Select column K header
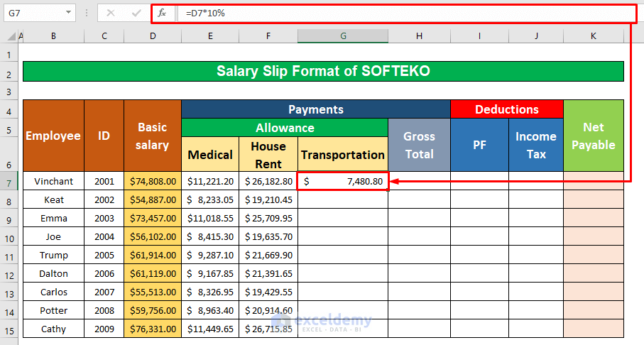Screen dimensions: 644x345 [x=593, y=36]
